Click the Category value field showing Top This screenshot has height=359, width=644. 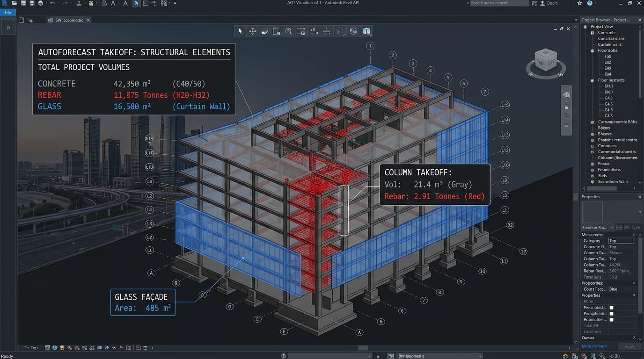click(x=621, y=241)
